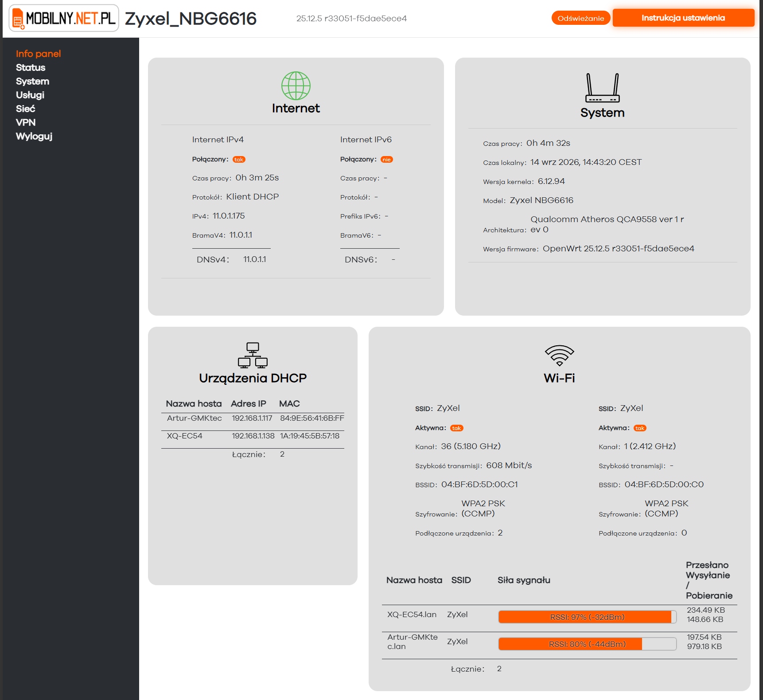The image size is (763, 700).
Task: Click model value Zyxel NBG6616
Action: (x=541, y=200)
